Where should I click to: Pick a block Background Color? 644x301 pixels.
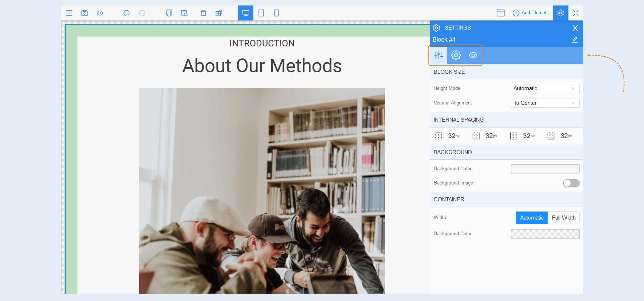click(x=545, y=169)
